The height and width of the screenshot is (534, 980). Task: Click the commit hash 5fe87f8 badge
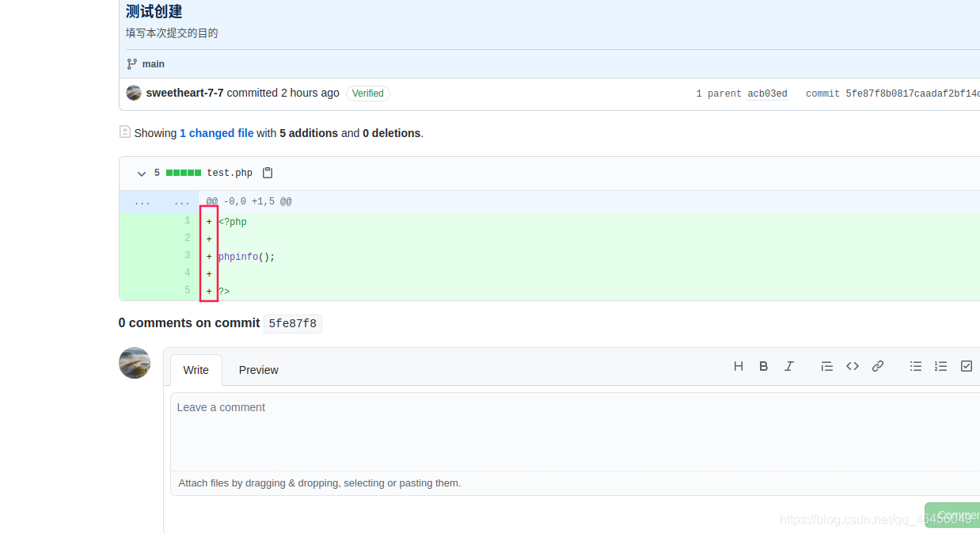coord(293,323)
